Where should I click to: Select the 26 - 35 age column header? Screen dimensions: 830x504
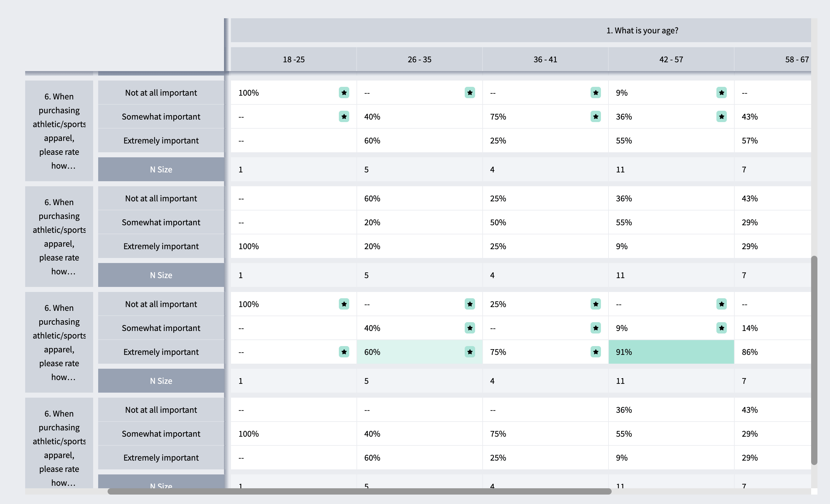click(419, 59)
